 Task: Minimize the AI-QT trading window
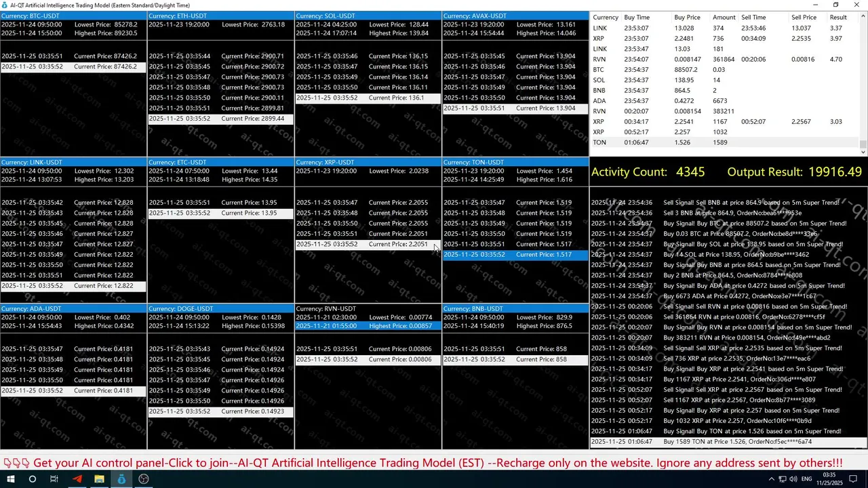pyautogui.click(x=816, y=5)
